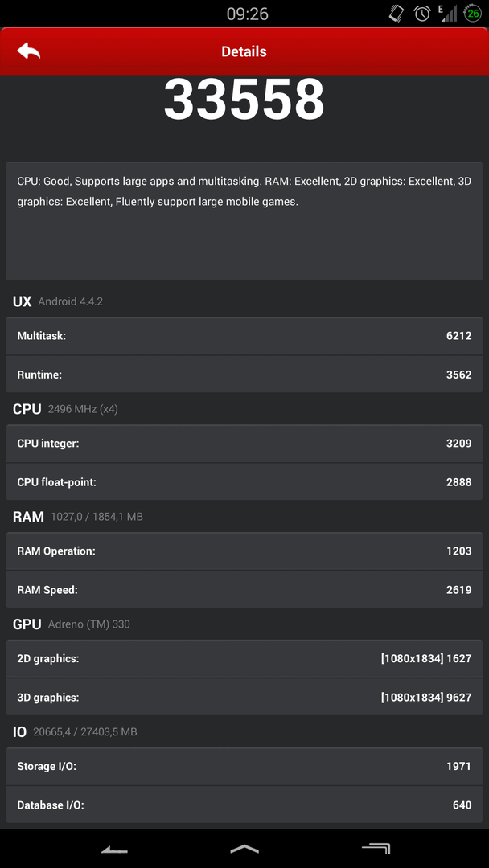Image resolution: width=489 pixels, height=868 pixels.
Task: Select the CPU integer score row
Action: (x=244, y=443)
